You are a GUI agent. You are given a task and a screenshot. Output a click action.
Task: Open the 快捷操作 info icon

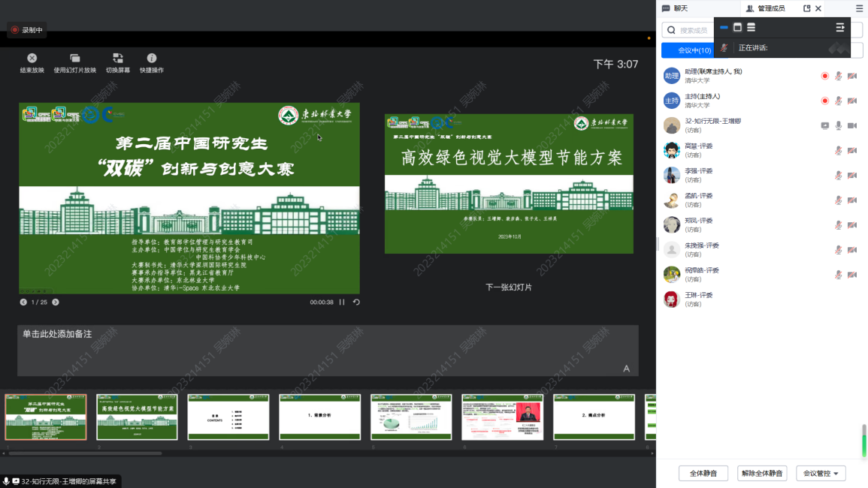[151, 58]
